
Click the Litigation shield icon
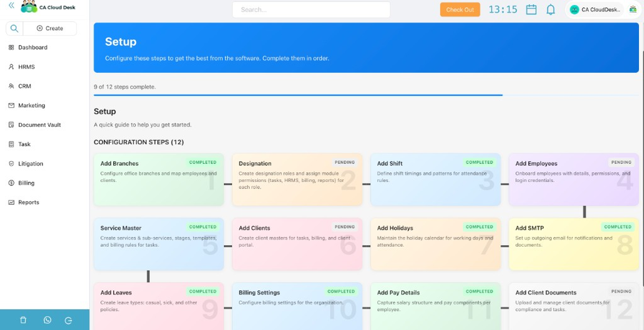click(x=11, y=164)
